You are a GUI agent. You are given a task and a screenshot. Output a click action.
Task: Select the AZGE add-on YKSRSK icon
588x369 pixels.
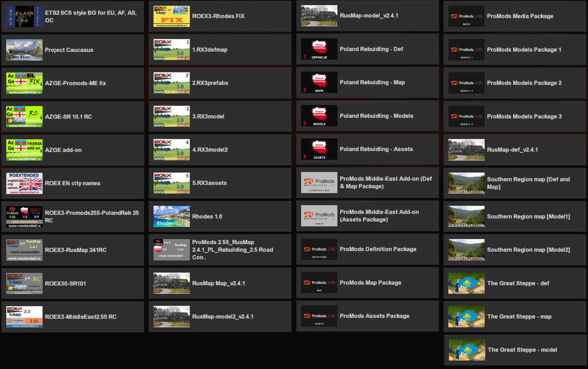point(24,150)
